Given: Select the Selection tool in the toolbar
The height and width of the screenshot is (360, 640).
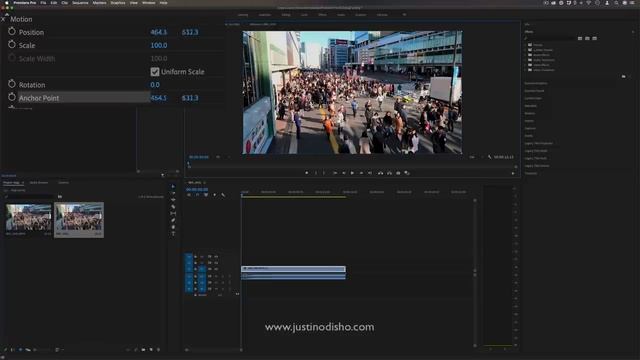Looking at the screenshot, I should pyautogui.click(x=173, y=186).
